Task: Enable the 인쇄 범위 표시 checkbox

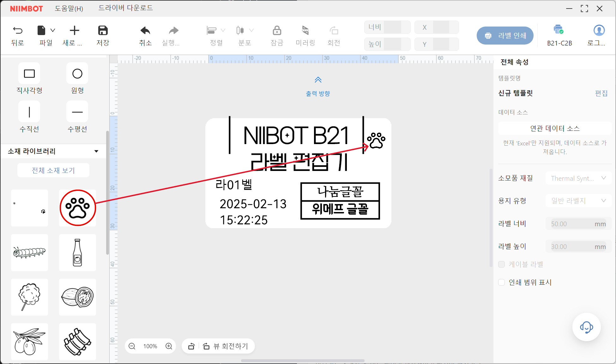Action: [x=501, y=282]
